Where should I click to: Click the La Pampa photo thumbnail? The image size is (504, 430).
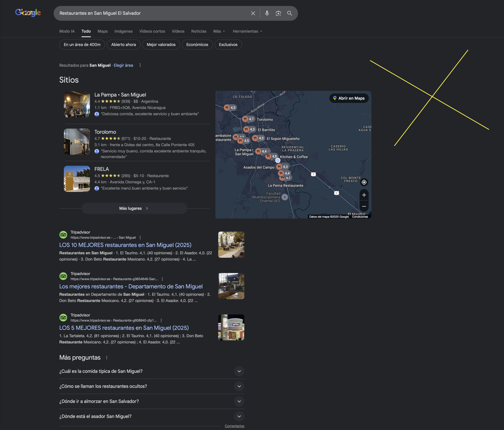(x=77, y=105)
